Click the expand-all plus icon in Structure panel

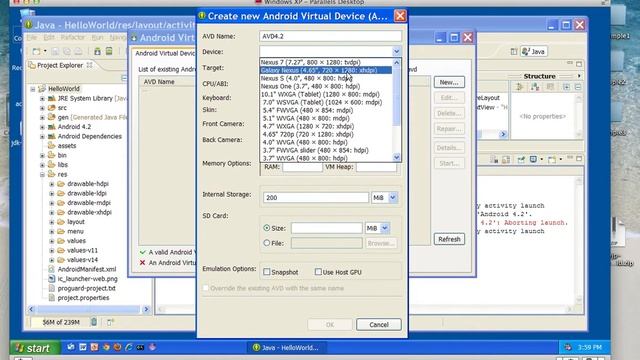[x=566, y=87]
